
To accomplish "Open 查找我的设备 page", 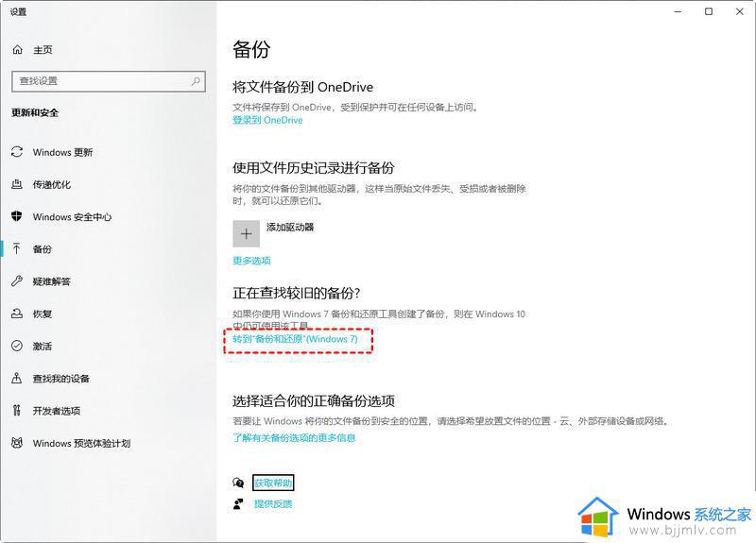I will tap(61, 379).
